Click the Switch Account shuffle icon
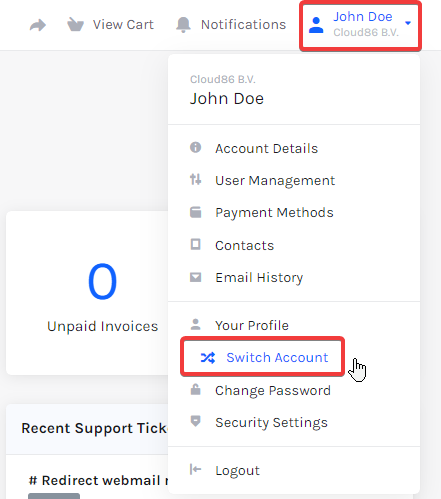This screenshot has width=441, height=499. (208, 358)
